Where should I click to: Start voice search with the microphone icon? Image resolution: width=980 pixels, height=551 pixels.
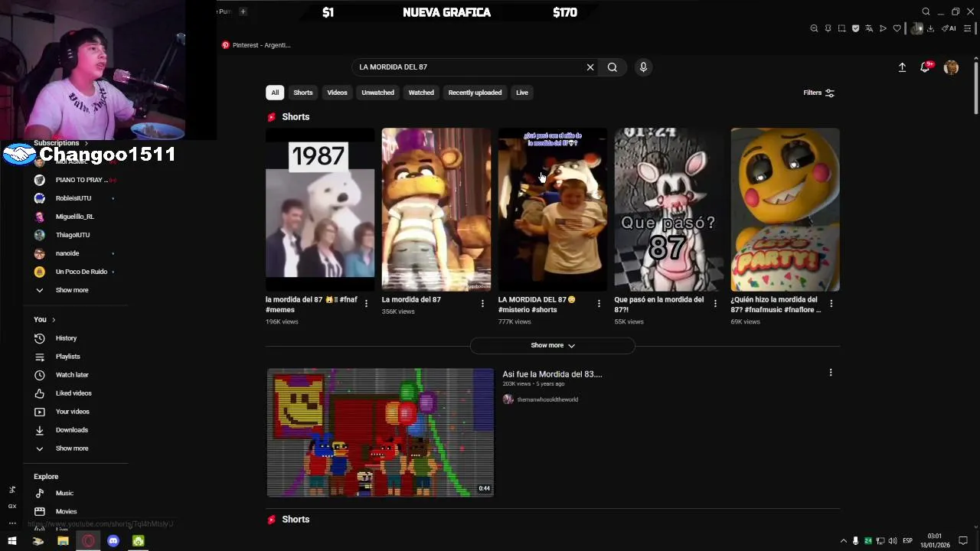pyautogui.click(x=643, y=67)
